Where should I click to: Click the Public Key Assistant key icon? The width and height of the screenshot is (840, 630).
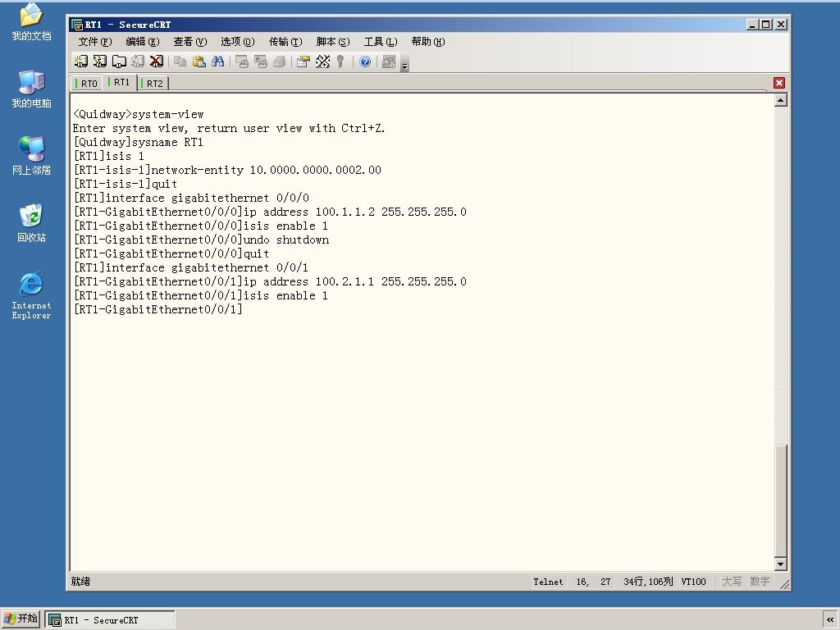pos(340,62)
